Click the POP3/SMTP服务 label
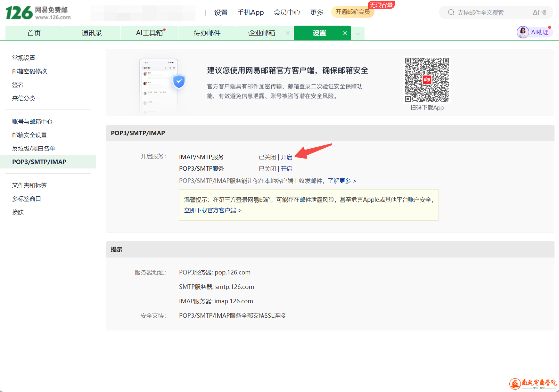The height and width of the screenshot is (392, 559). tap(201, 169)
